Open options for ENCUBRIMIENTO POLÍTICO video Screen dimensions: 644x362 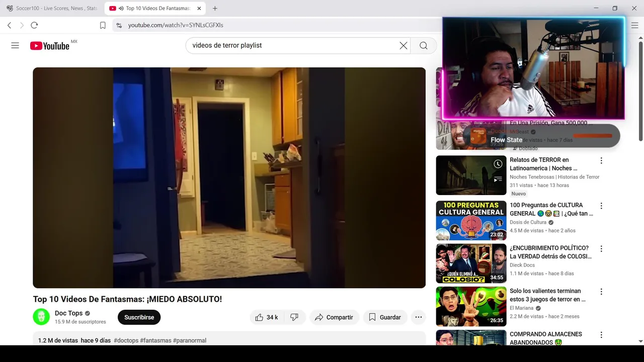pos(601,249)
